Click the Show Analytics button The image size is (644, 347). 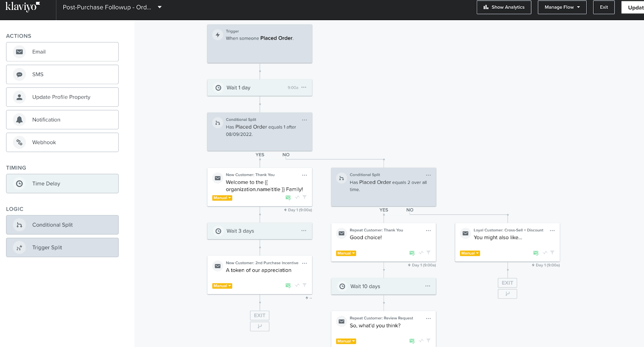pyautogui.click(x=504, y=7)
